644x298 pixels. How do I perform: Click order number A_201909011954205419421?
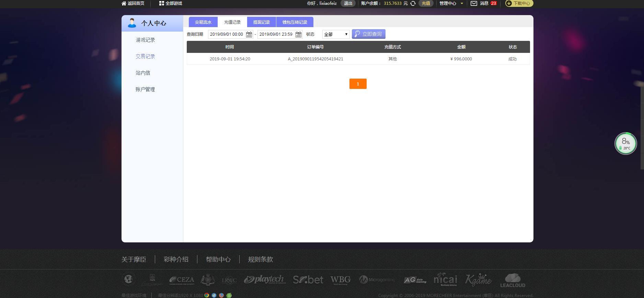coord(315,59)
